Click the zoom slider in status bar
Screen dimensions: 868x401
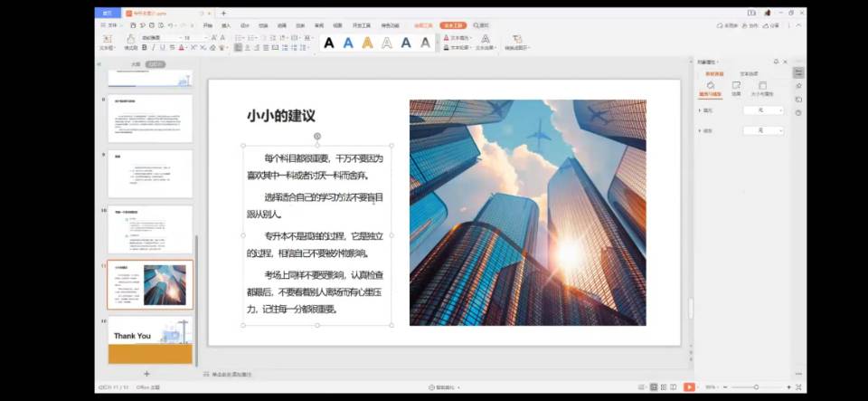click(756, 387)
